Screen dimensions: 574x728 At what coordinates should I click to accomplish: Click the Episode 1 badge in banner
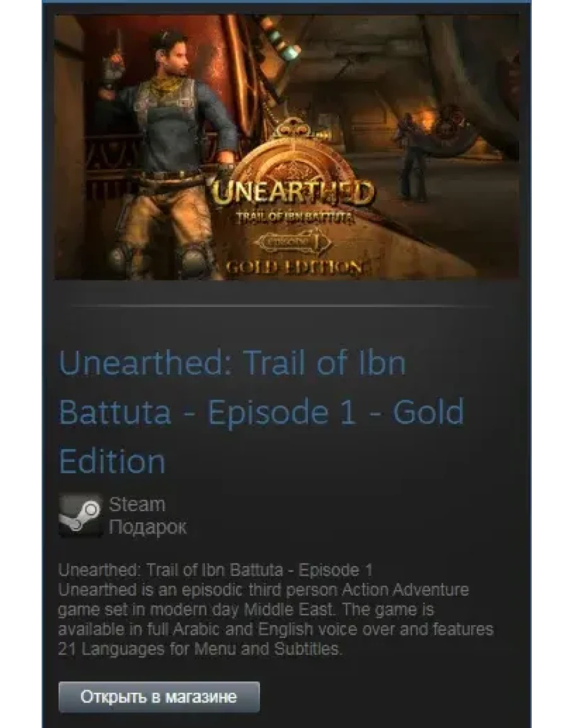[294, 241]
